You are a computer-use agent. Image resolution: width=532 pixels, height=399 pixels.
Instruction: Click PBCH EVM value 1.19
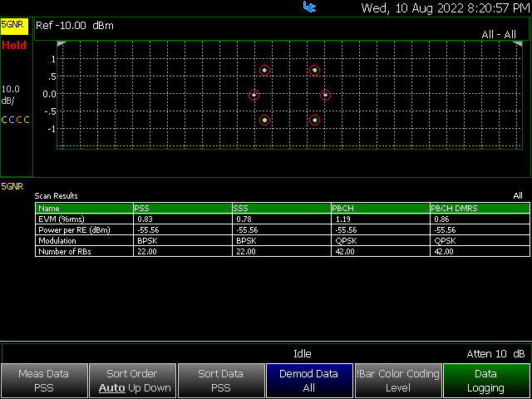click(x=343, y=219)
